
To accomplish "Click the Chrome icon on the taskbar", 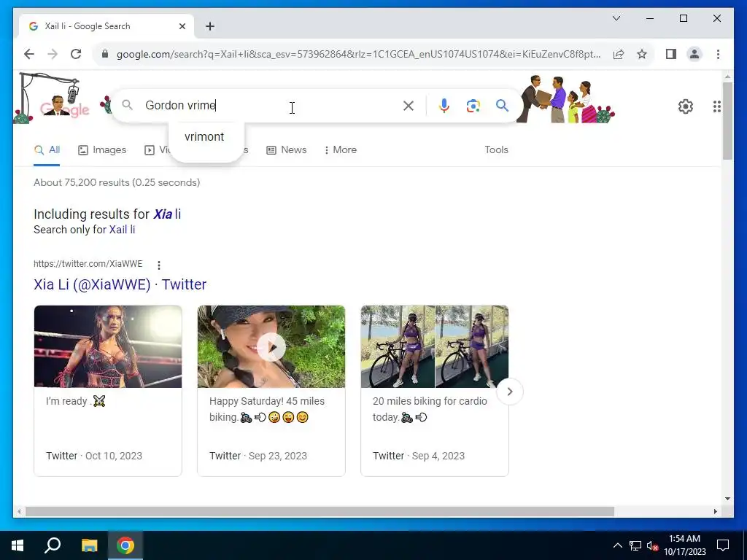I will tap(125, 545).
